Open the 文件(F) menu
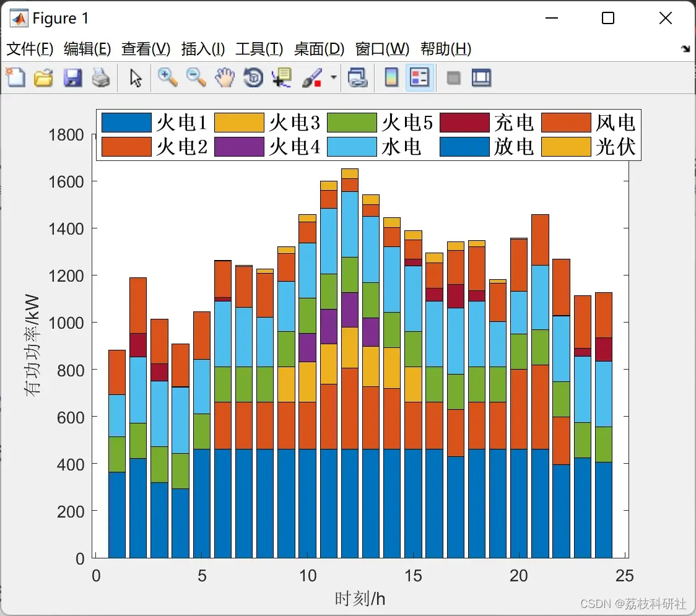 [30, 48]
